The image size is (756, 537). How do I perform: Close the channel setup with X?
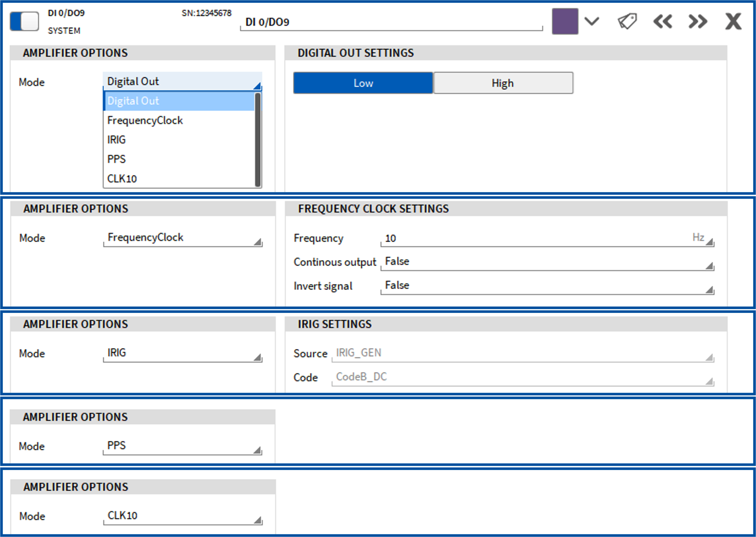(733, 22)
